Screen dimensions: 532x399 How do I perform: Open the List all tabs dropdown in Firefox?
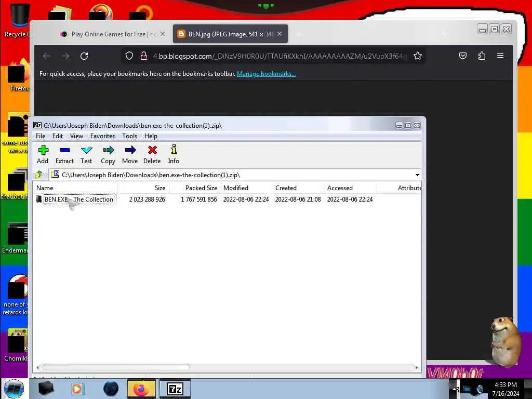click(x=445, y=34)
